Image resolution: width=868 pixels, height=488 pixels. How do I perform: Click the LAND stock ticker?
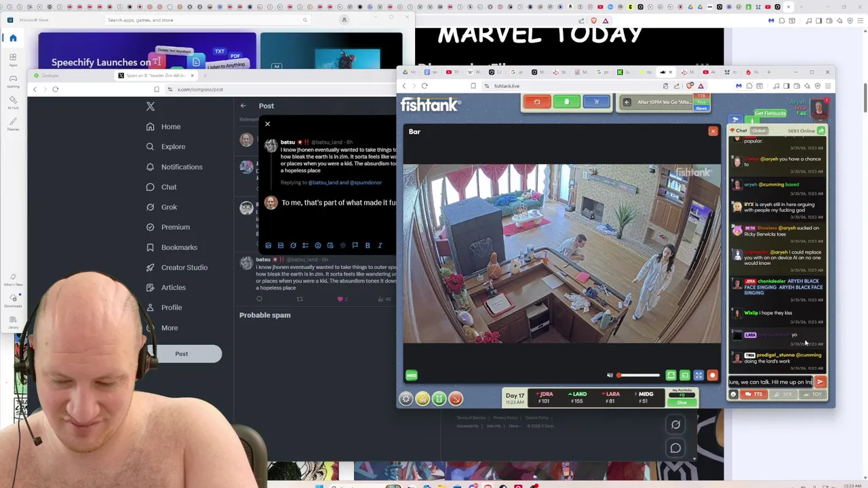578,398
